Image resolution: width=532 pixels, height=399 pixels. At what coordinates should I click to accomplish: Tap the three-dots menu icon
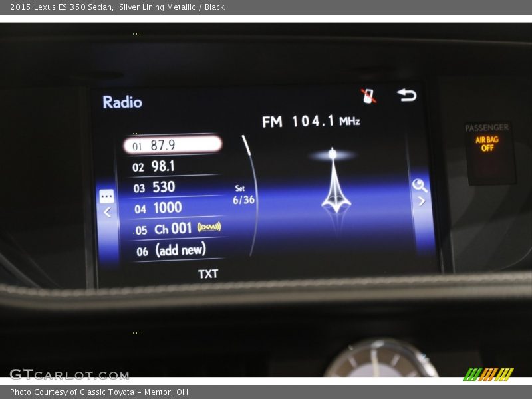point(106,196)
